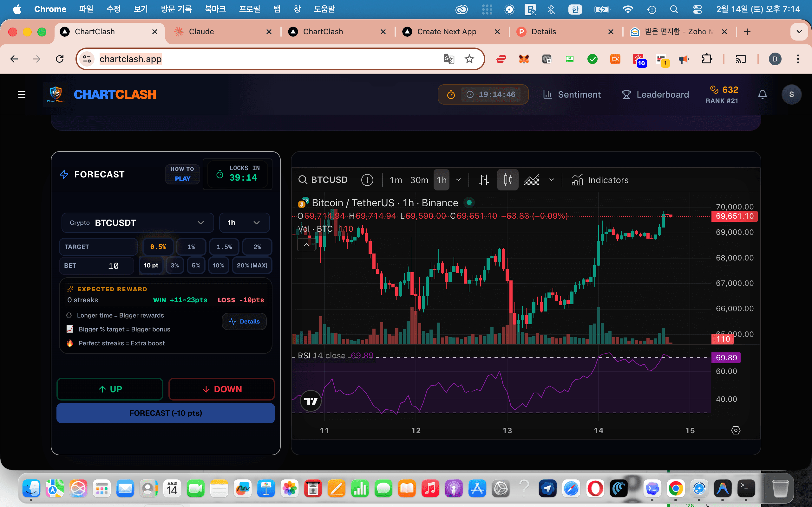Click the MetaMask extension icon in Chrome toolbar
This screenshot has width=812, height=507.
pyautogui.click(x=524, y=59)
